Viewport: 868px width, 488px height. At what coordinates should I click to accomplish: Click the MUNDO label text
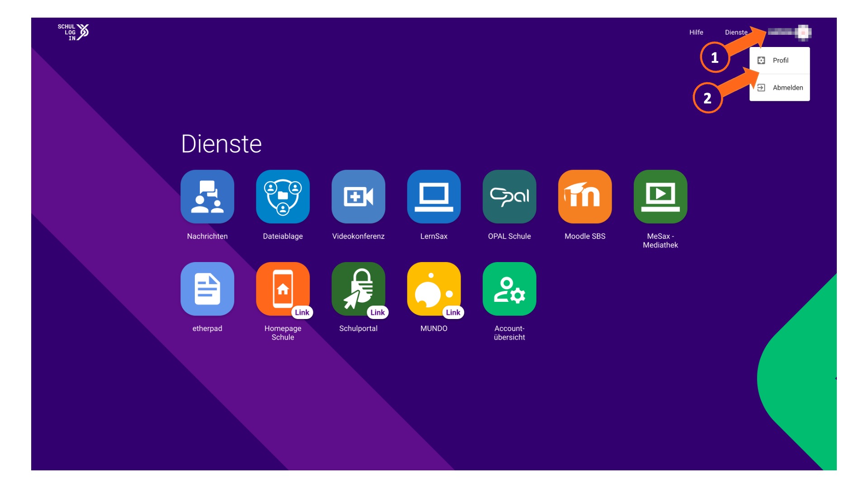[434, 328]
